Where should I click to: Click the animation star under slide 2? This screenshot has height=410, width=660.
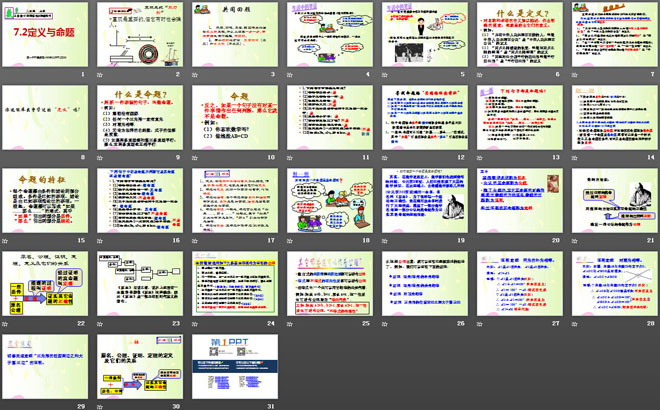pyautogui.click(x=100, y=75)
